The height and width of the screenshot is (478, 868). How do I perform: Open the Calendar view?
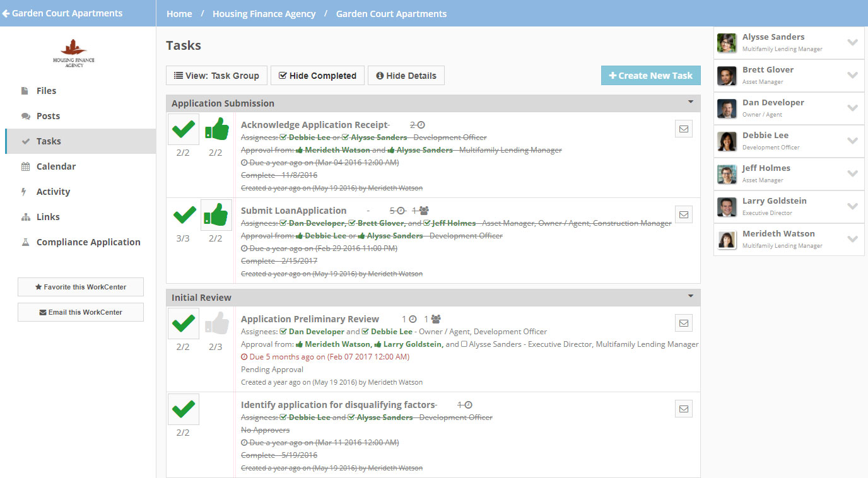pos(56,166)
